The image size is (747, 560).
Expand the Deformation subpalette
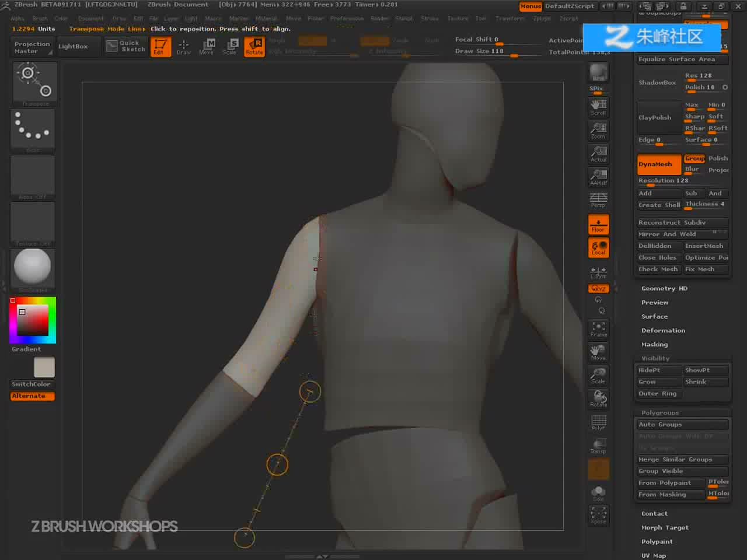click(663, 330)
